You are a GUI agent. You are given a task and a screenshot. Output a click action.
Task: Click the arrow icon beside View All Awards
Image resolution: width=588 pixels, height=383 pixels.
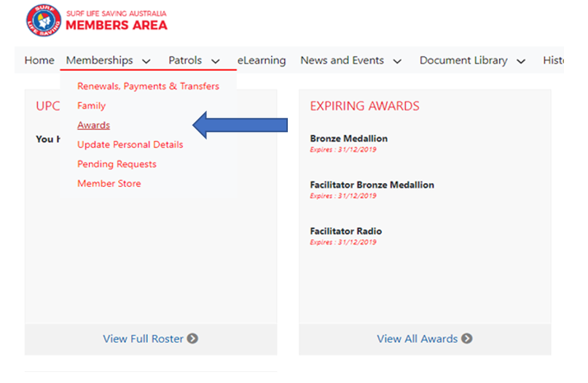pyautogui.click(x=467, y=338)
